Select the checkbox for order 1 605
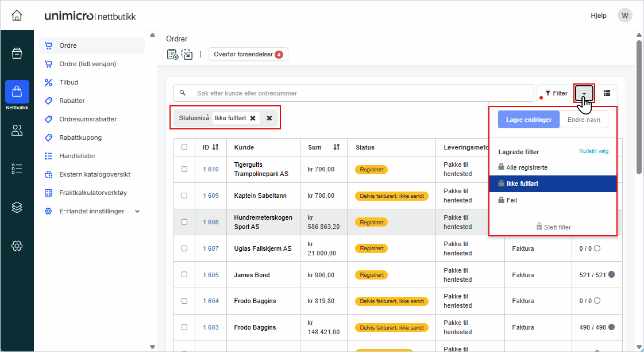The width and height of the screenshot is (644, 352). tap(184, 275)
